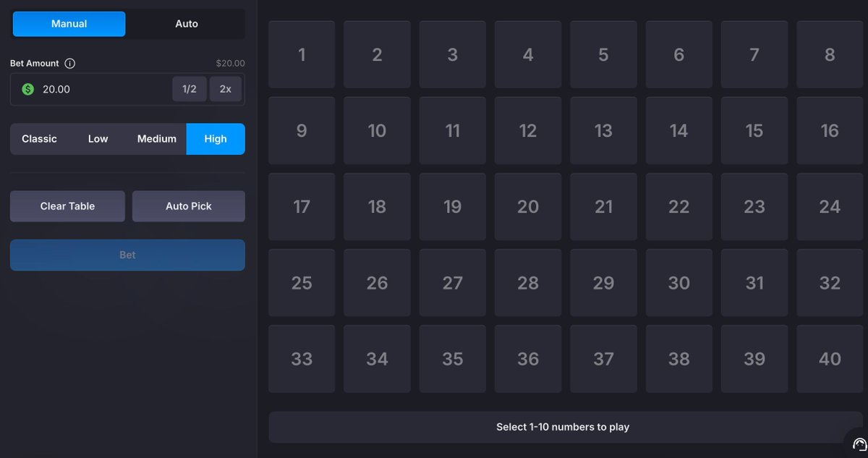Select tile 11 on the grid
Viewport: 868px width, 458px height.
pyautogui.click(x=453, y=131)
